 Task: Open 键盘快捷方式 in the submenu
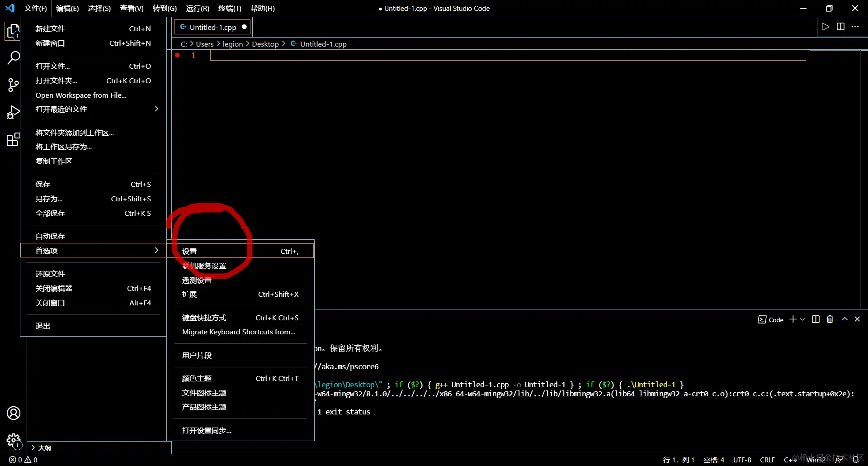point(240,318)
